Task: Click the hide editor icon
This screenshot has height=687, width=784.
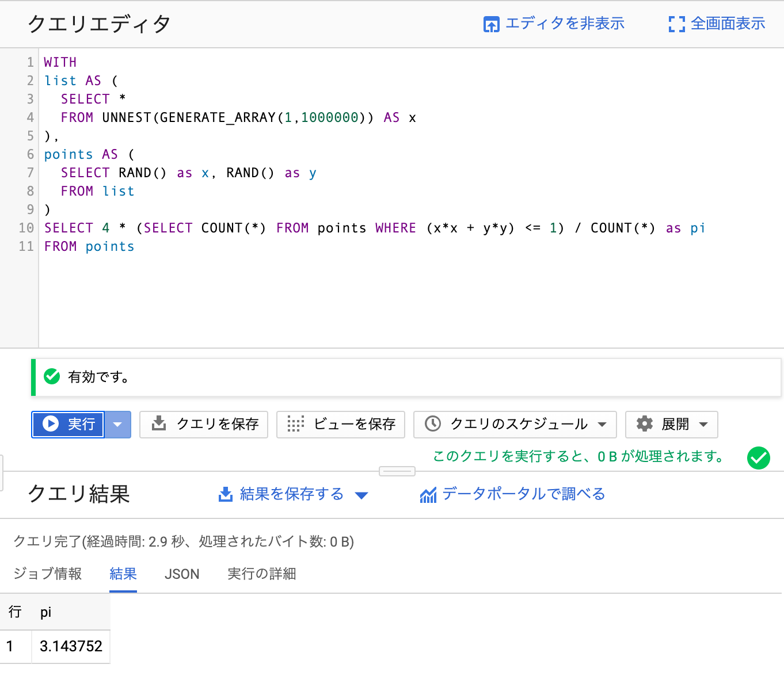Action: [491, 24]
